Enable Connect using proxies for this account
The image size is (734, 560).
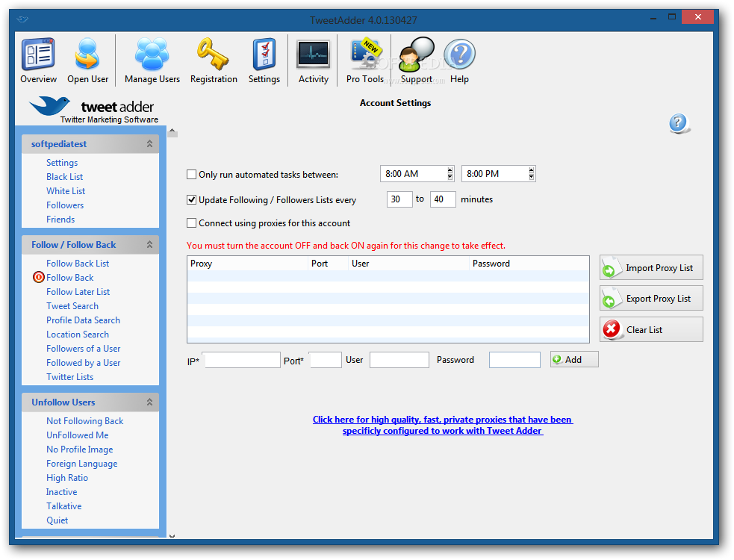tap(191, 223)
